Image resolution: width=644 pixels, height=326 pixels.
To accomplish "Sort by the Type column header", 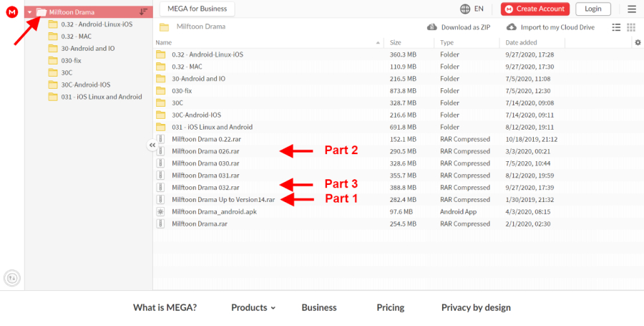I will tap(447, 42).
